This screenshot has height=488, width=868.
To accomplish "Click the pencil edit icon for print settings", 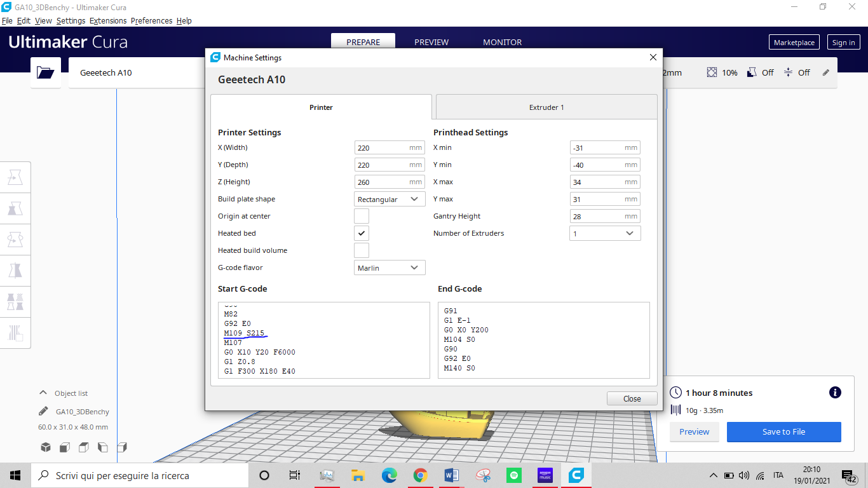I will click(x=826, y=72).
